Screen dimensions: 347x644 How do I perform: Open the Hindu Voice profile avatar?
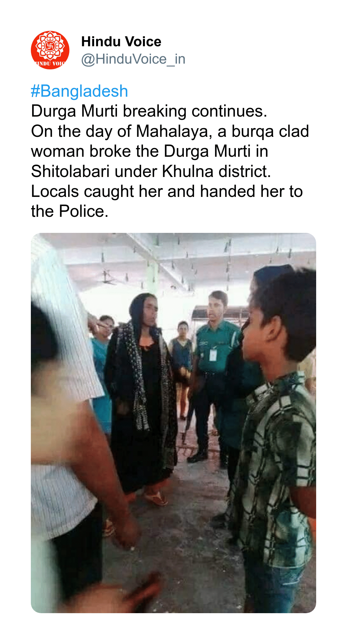click(x=50, y=50)
